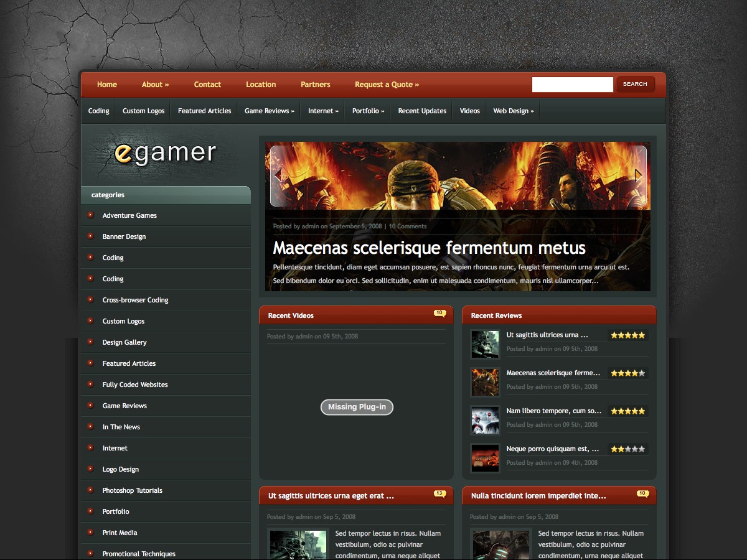Viewport: 747px width, 560px height.
Task: Open Ut sagittis review thumbnail
Action: point(485,344)
